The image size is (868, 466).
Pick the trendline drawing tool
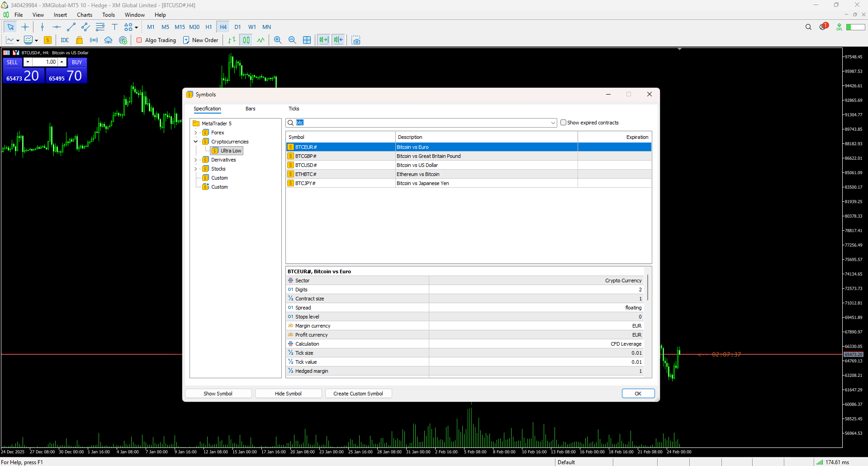71,27
